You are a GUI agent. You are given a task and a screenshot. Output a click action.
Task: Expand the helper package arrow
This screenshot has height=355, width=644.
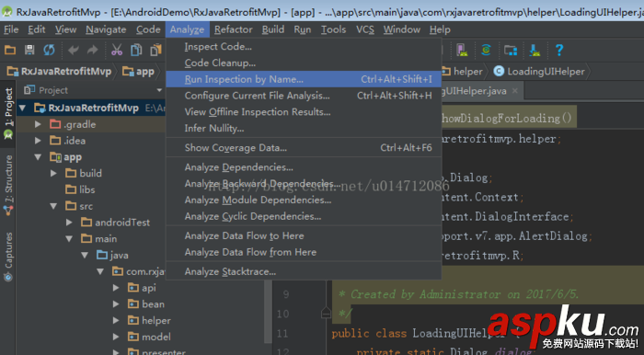pyautogui.click(x=116, y=321)
